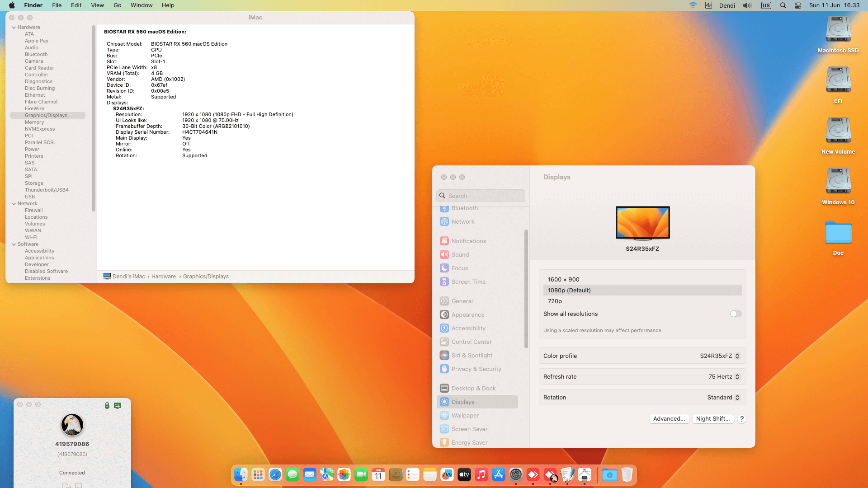Screen dimensions: 868x488
Task: Open the Refresh rate dropdown
Action: [x=724, y=376]
